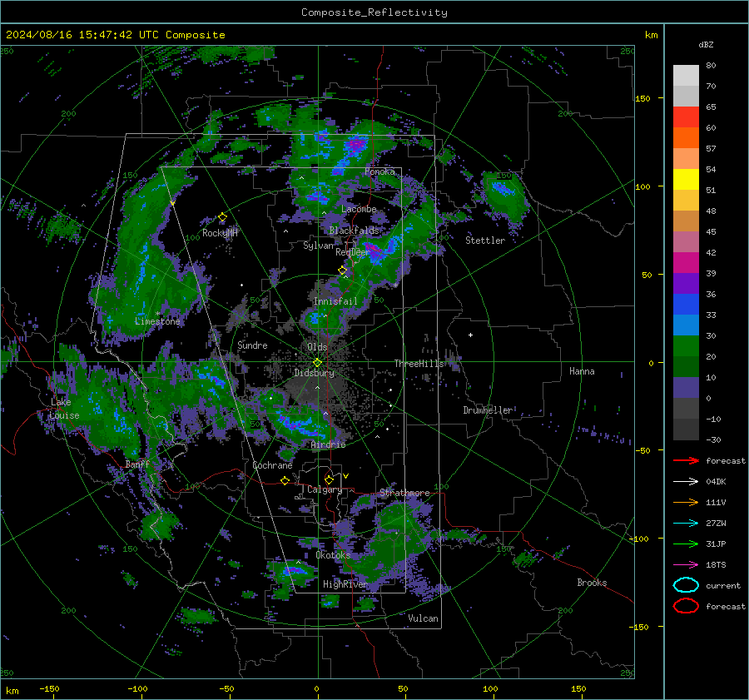Click the slate 0-10 dBZ color swatch
Image resolution: width=749 pixels, height=700 pixels.
[x=686, y=388]
